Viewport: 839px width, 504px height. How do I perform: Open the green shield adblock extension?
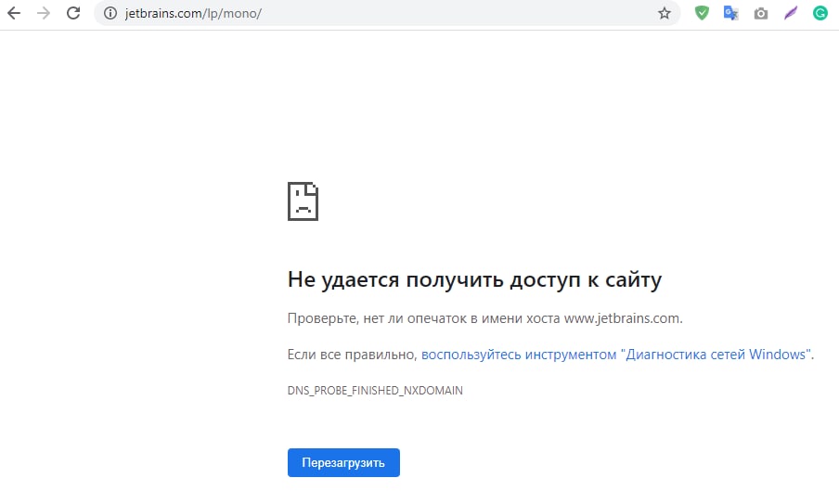pos(702,13)
